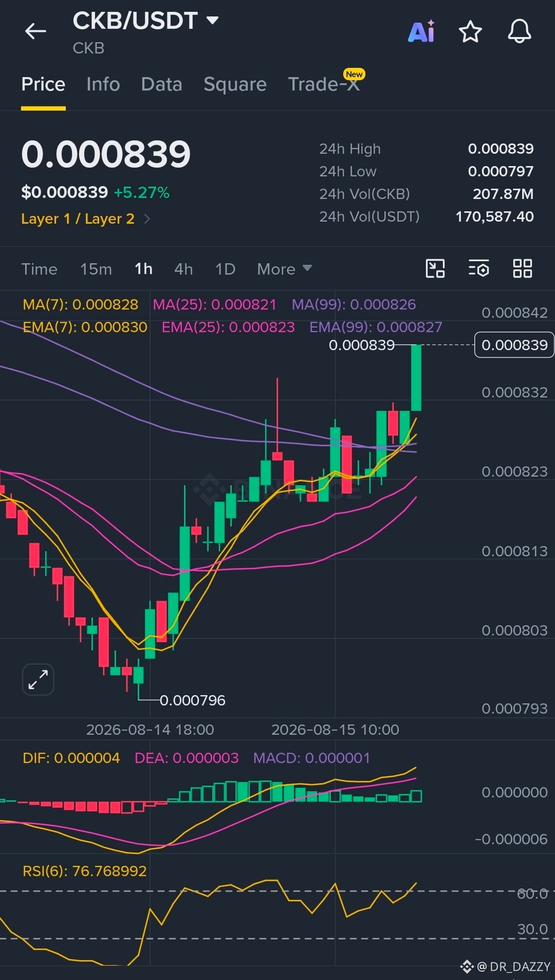Screen dimensions: 555x980
Task: Select the 4h interval
Action: 183,269
